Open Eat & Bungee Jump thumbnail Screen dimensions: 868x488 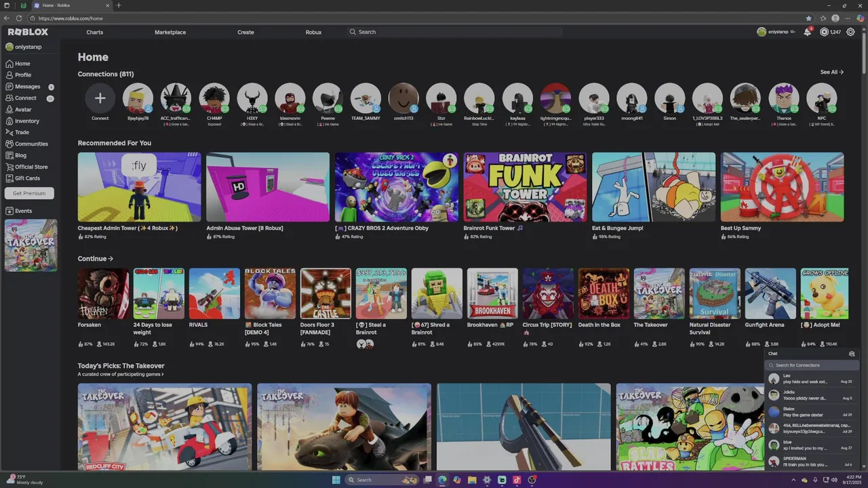pos(654,187)
